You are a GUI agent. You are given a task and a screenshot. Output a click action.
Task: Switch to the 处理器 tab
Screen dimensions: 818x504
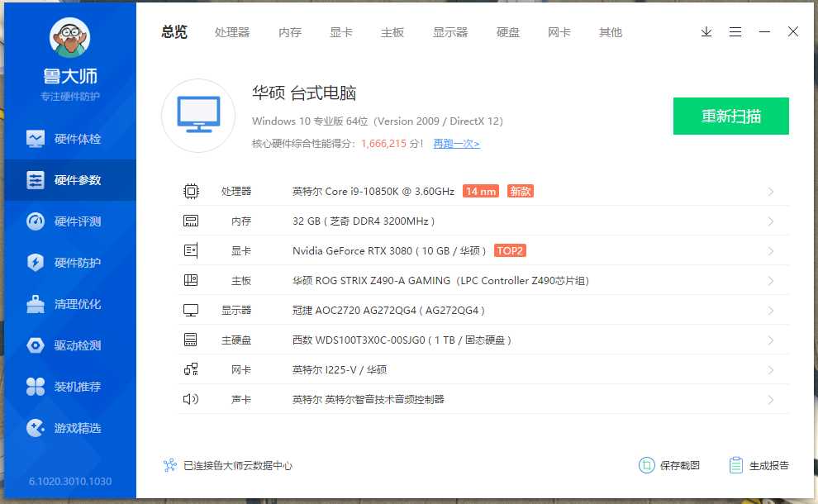pyautogui.click(x=232, y=32)
